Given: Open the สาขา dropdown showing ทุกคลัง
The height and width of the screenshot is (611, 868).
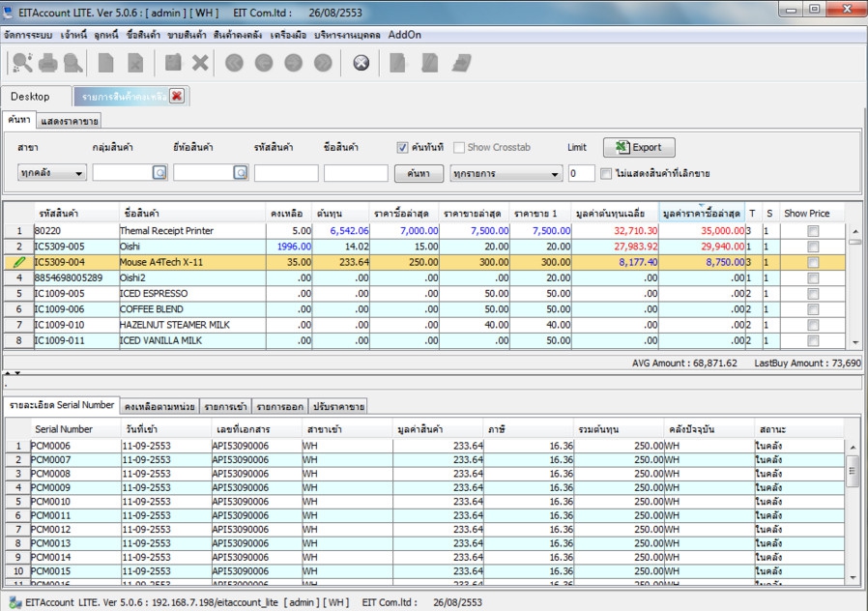Looking at the screenshot, I should pyautogui.click(x=52, y=173).
